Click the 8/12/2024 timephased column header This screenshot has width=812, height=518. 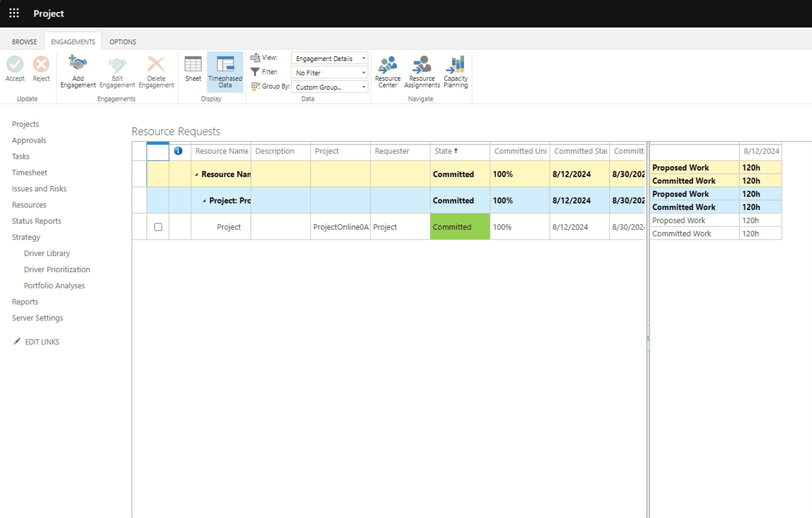[x=760, y=151]
